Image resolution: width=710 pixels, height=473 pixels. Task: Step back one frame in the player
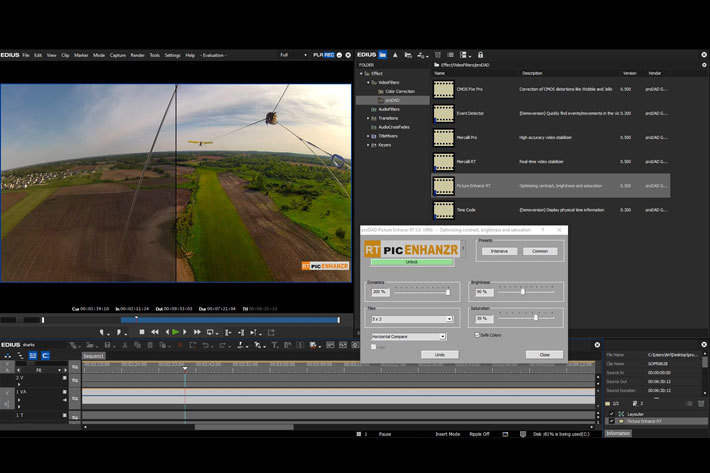(167, 332)
